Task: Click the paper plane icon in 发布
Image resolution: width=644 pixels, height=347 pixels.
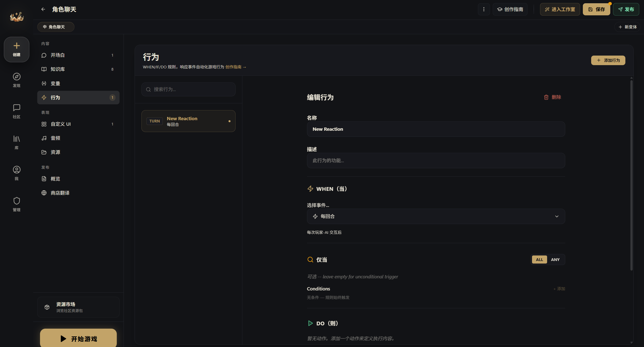Action: 621,9
